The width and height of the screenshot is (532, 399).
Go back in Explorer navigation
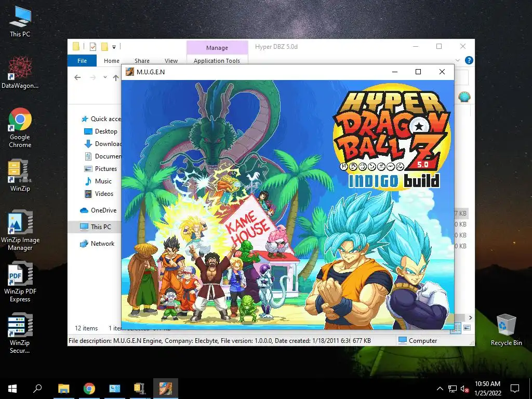77,78
